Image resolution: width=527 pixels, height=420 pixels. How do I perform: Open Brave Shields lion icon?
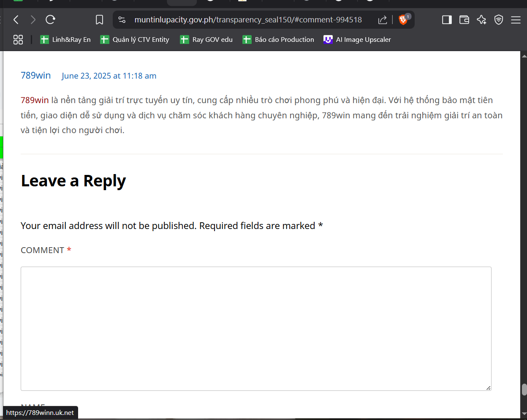[x=403, y=19]
